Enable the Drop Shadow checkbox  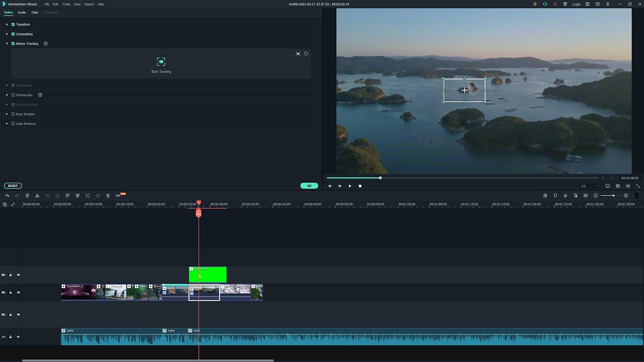[13, 114]
